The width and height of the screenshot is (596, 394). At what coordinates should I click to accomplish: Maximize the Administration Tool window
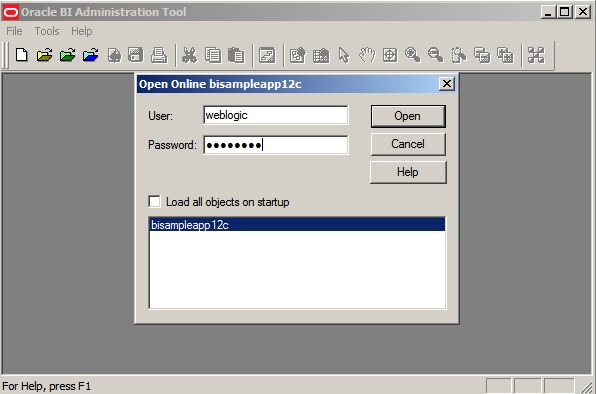point(564,12)
